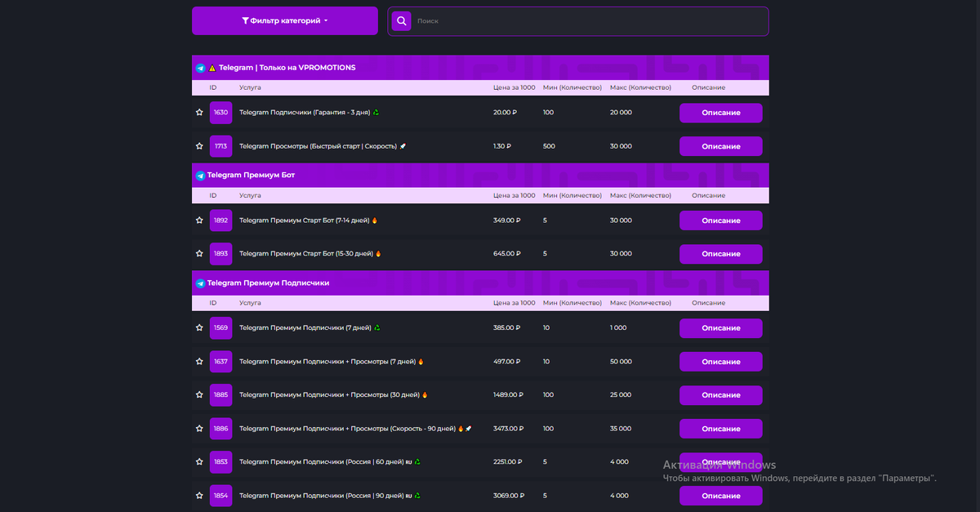This screenshot has width=980, height=512.
Task: Mark service 1886 with the star
Action: [199, 429]
